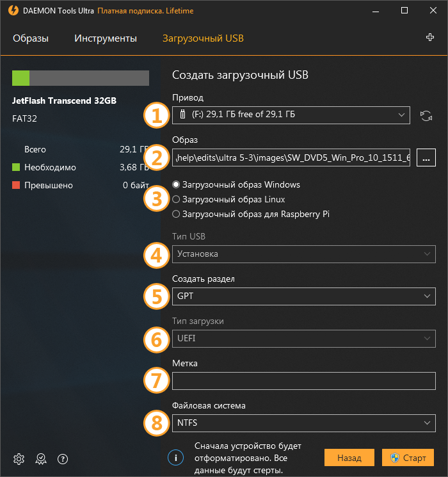Select Загрузочный образ Linux option
The height and width of the screenshot is (477, 448).
click(228, 200)
